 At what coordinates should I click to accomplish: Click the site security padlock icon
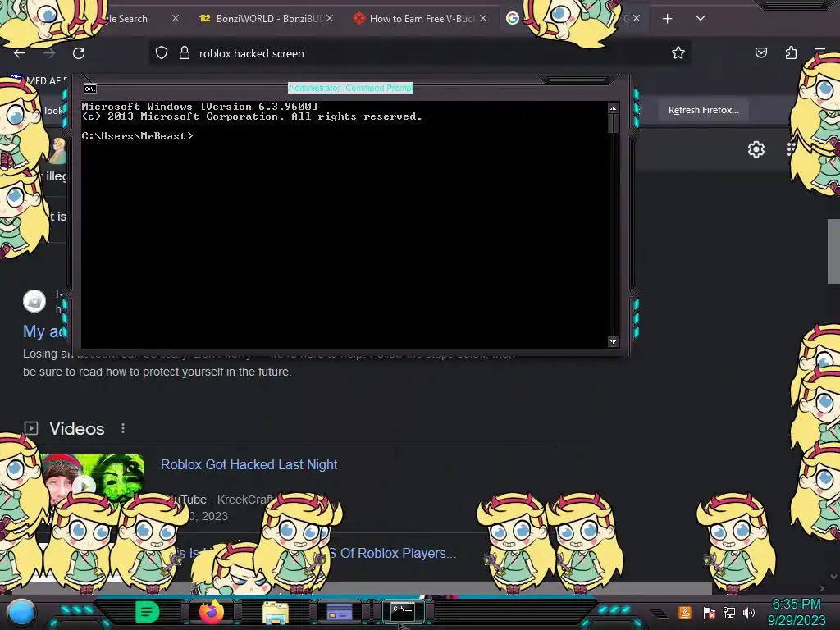185,53
